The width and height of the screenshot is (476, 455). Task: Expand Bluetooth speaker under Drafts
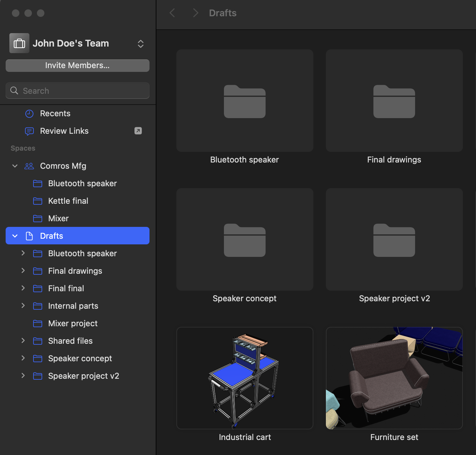click(23, 253)
